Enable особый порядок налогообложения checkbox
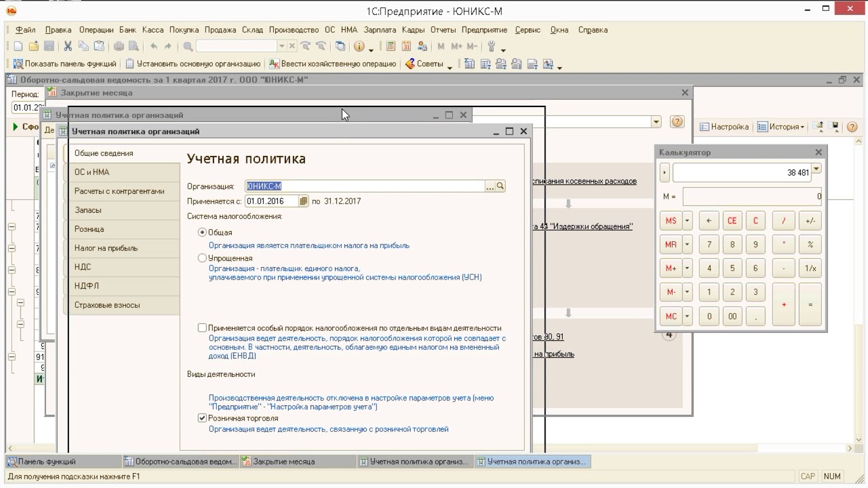868x488 pixels. 202,328
